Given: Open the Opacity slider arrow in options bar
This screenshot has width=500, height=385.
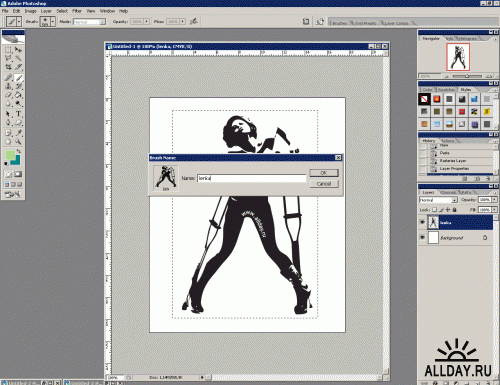Looking at the screenshot, I should pos(146,22).
